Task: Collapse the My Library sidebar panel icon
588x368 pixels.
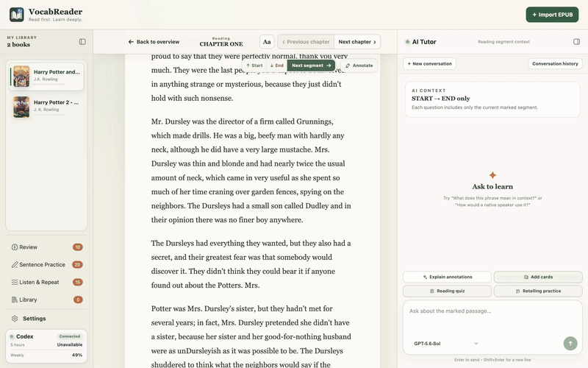Action: click(x=82, y=42)
